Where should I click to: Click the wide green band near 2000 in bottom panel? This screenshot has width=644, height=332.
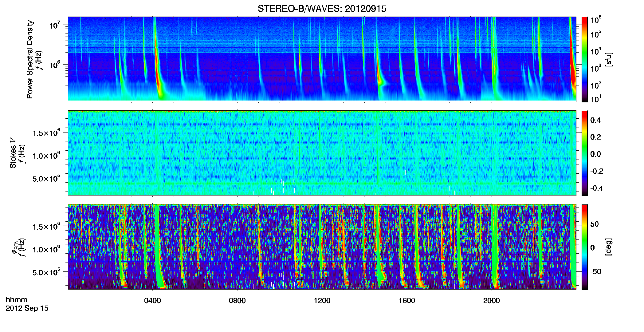tap(494, 246)
